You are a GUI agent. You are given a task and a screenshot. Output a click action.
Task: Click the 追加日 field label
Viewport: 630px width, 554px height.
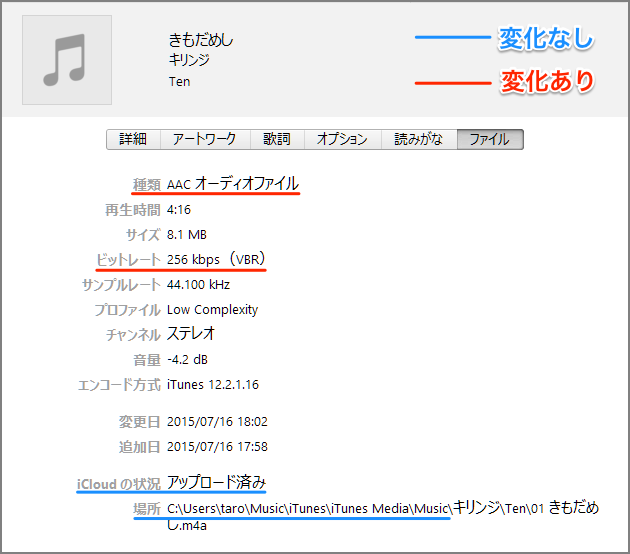click(140, 446)
